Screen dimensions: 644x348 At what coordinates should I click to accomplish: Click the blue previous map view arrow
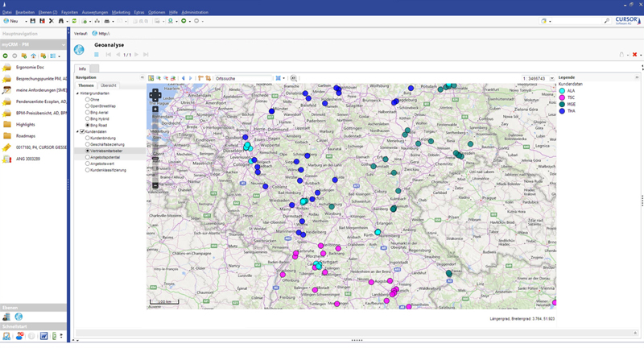184,79
